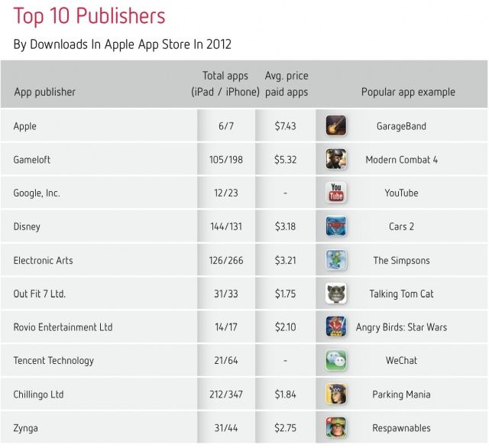
Task: Click the Electronic Arts publisher name
Action: tap(44, 260)
